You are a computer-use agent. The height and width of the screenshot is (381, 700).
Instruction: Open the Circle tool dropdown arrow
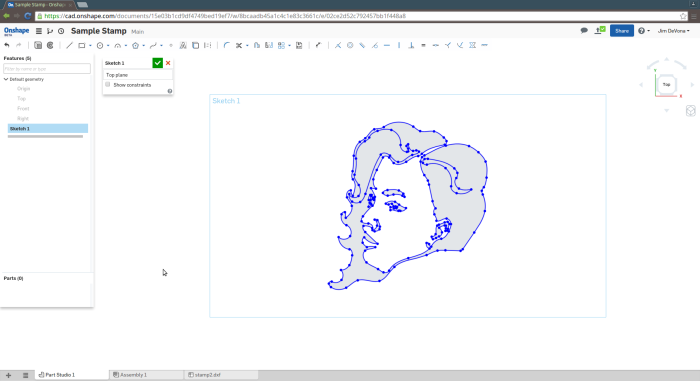[108, 46]
